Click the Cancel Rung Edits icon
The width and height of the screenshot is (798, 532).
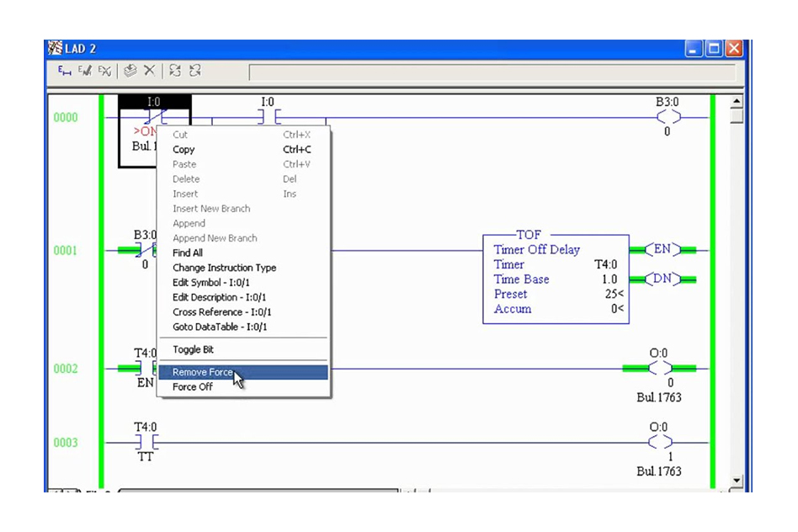pos(104,72)
